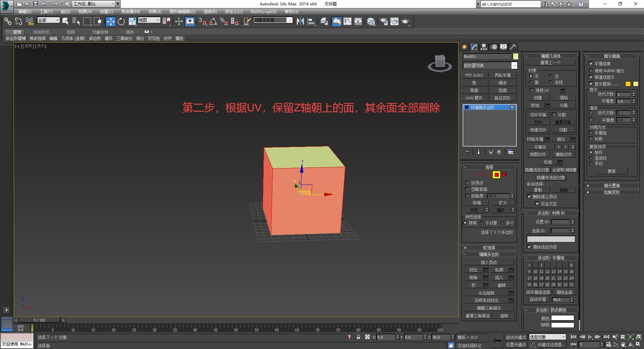This screenshot has height=349, width=644.
Task: Select the 边 constraint radio button
Action: pos(551,76)
